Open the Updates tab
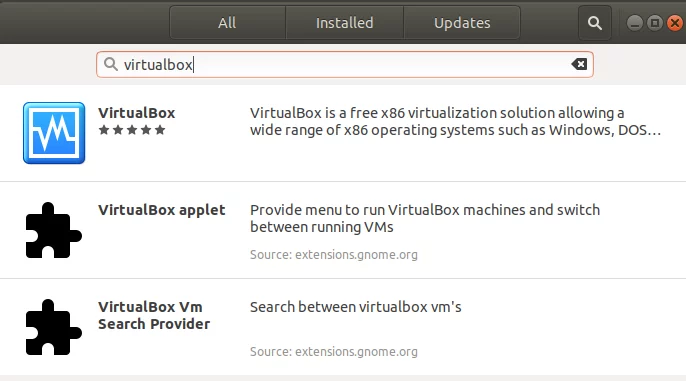 [x=462, y=23]
